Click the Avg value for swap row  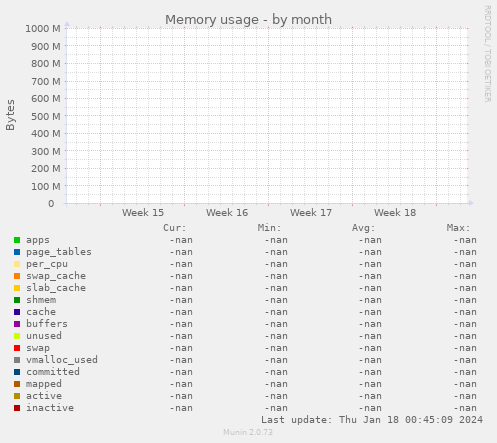(370, 348)
